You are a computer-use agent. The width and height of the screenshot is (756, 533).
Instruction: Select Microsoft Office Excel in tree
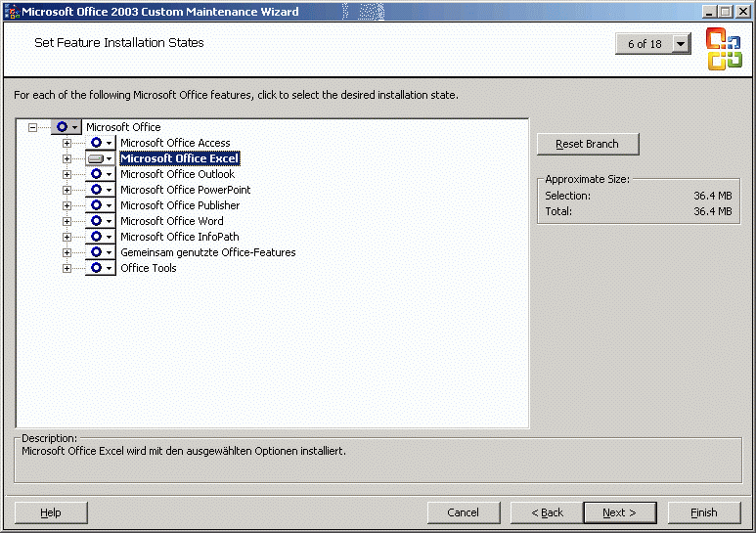click(179, 158)
